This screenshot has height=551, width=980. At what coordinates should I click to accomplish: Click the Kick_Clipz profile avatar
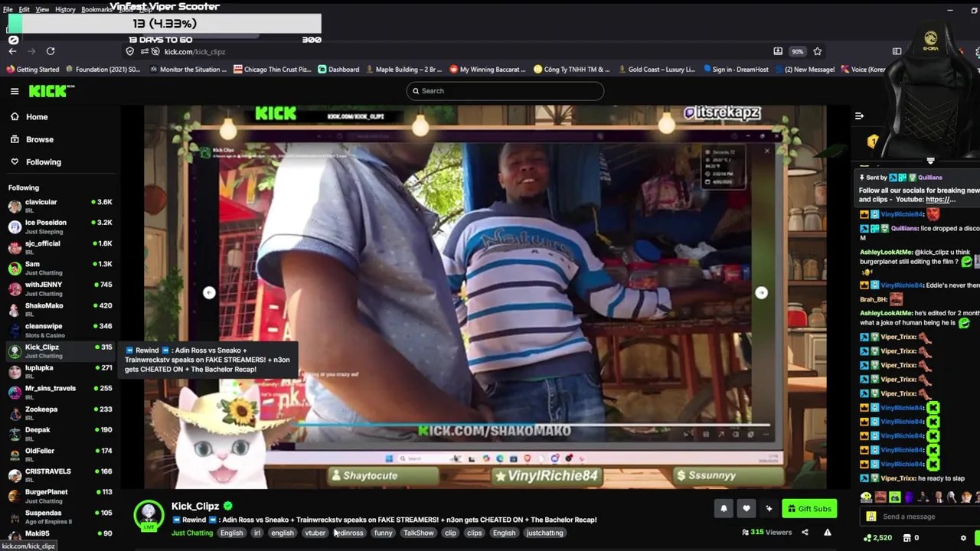(x=149, y=515)
